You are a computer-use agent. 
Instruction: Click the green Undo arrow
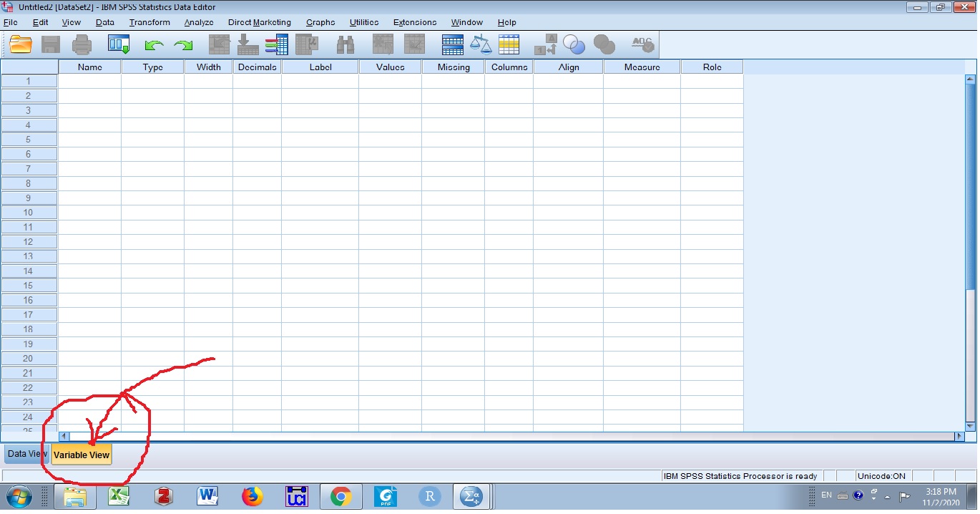click(x=154, y=45)
